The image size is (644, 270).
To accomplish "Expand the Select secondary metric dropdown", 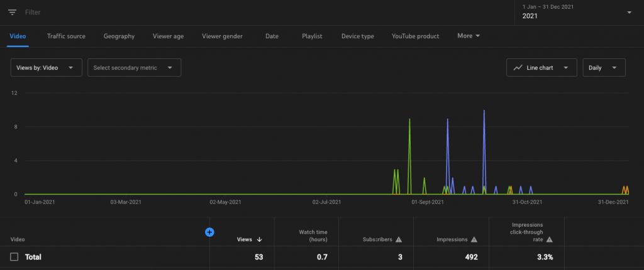I will pos(134,68).
